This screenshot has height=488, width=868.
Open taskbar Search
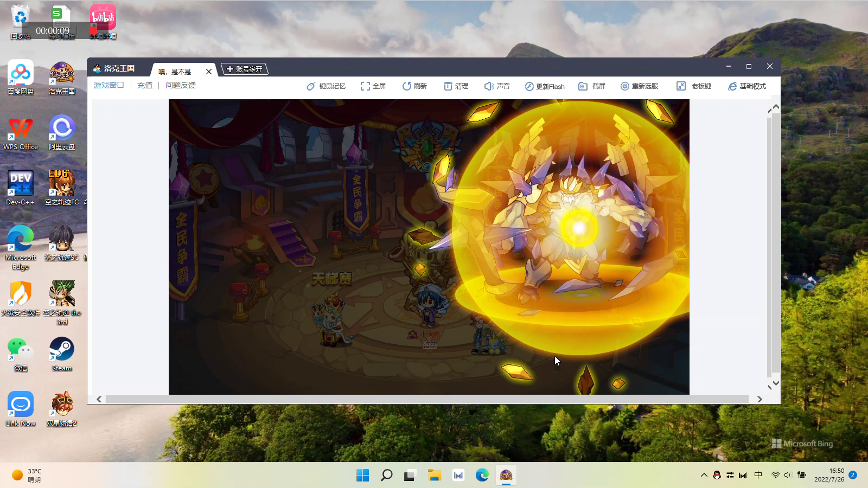pyautogui.click(x=386, y=476)
